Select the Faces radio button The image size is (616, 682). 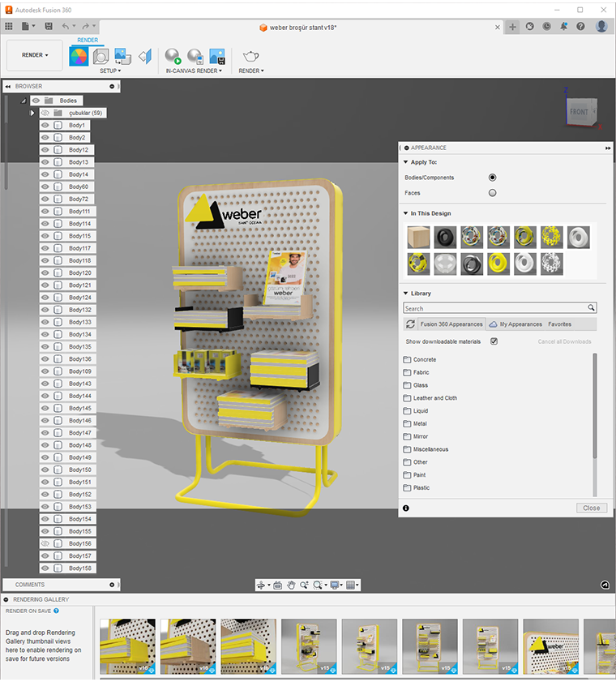pos(492,193)
